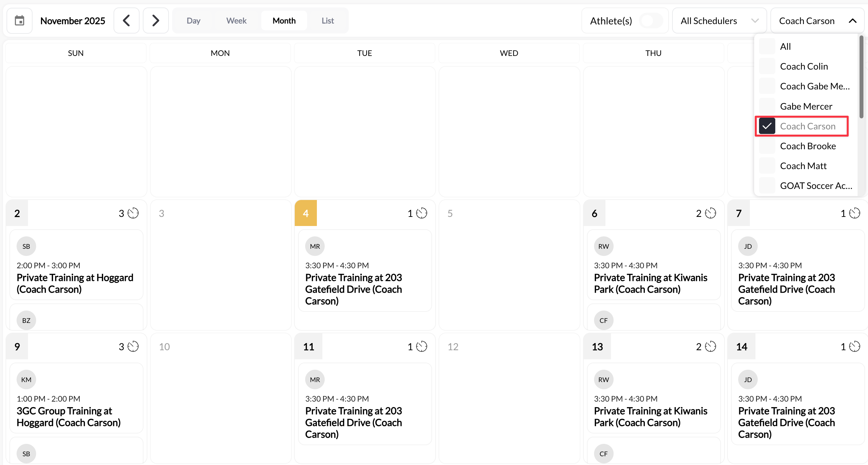Open Private Training at Hoggard event
The height and width of the screenshot is (465, 868).
76,265
